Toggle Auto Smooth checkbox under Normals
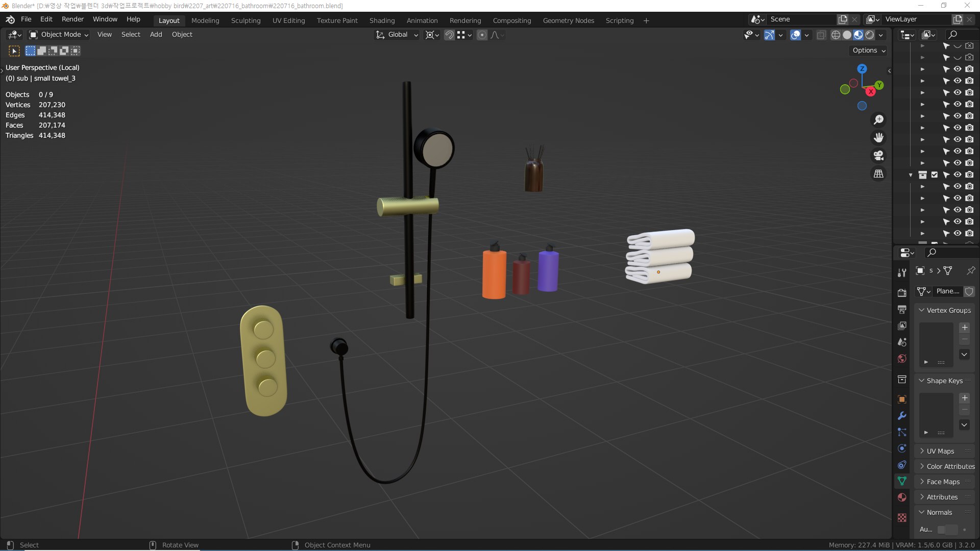The height and width of the screenshot is (551, 980). pyautogui.click(x=942, y=530)
